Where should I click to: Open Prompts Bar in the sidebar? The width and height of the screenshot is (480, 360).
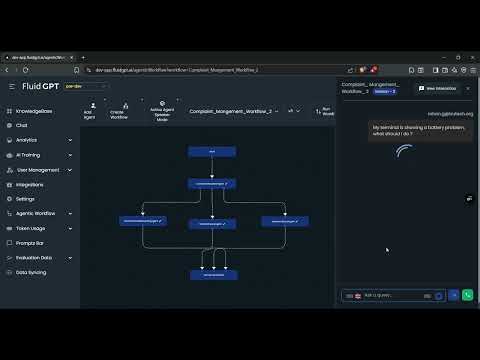pyautogui.click(x=29, y=243)
